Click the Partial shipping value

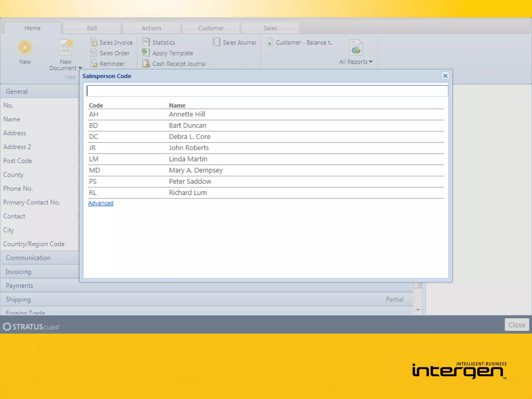(395, 299)
